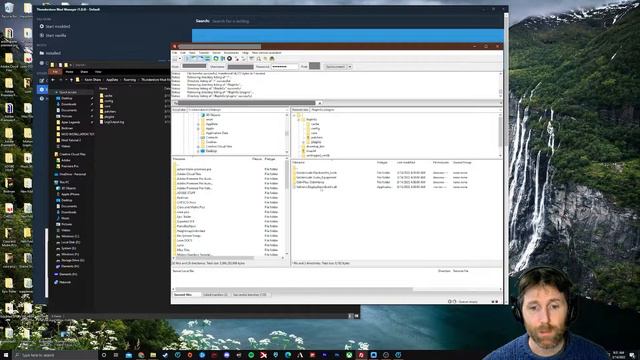640x360 pixels.
Task: Toggle transfer queue display in FileZilla toolbar
Action: click(x=207, y=59)
